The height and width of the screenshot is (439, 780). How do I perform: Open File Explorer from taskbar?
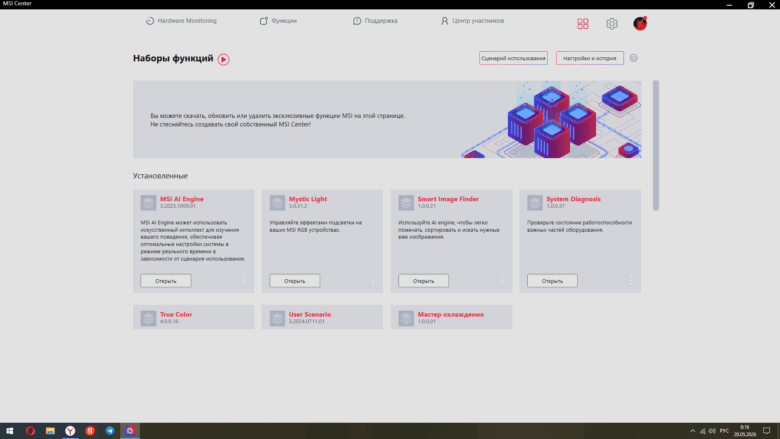50,431
